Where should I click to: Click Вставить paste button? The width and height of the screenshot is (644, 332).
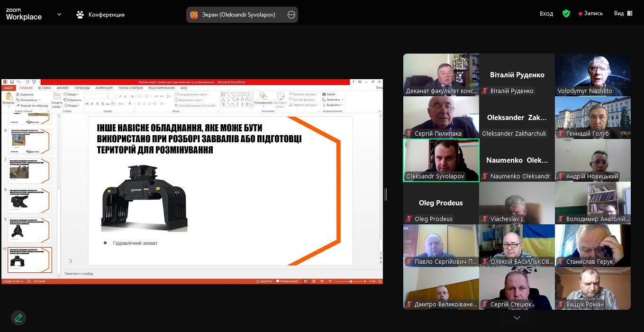tap(9, 100)
